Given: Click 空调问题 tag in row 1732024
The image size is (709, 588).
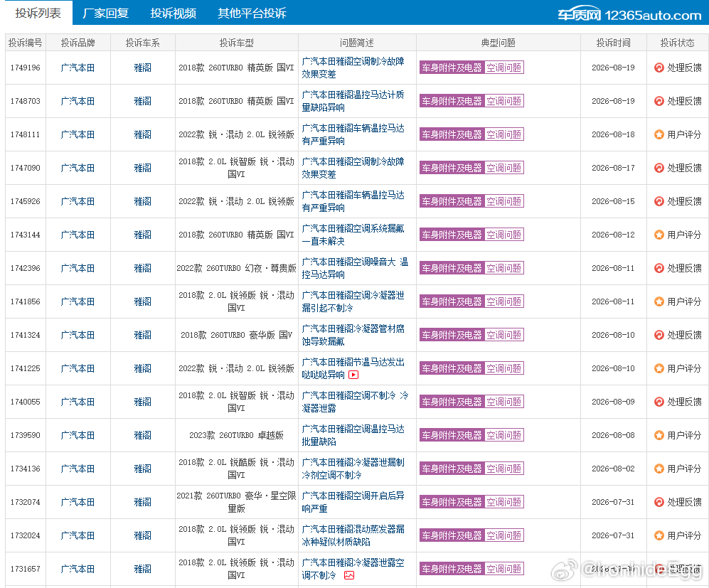Looking at the screenshot, I should tap(504, 536).
